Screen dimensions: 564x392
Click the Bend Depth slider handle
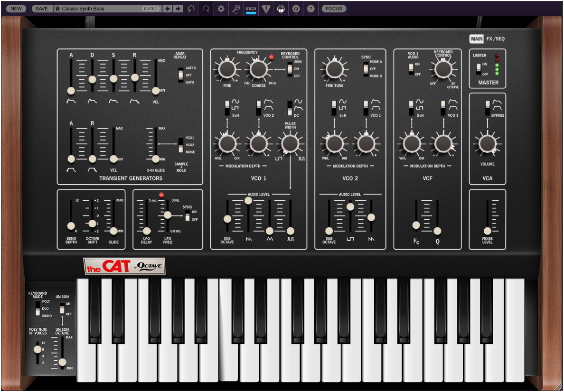point(71,226)
